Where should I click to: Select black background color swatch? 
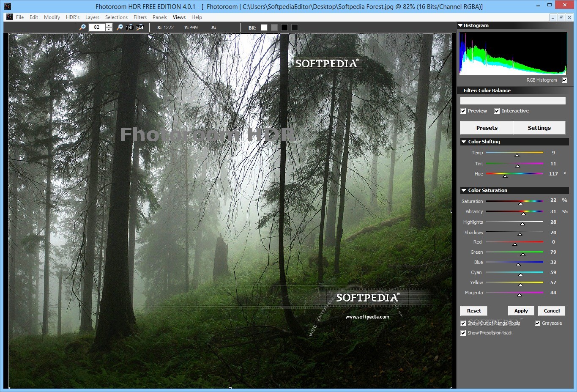click(x=284, y=27)
